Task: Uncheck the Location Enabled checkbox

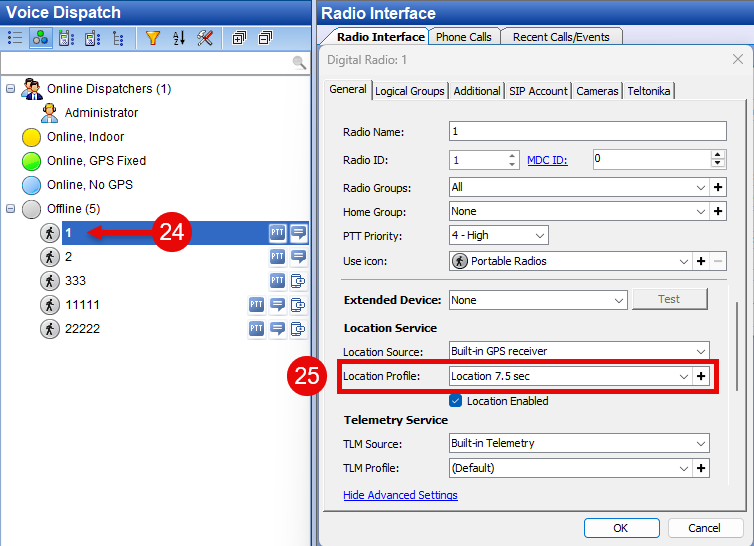Action: (x=456, y=401)
